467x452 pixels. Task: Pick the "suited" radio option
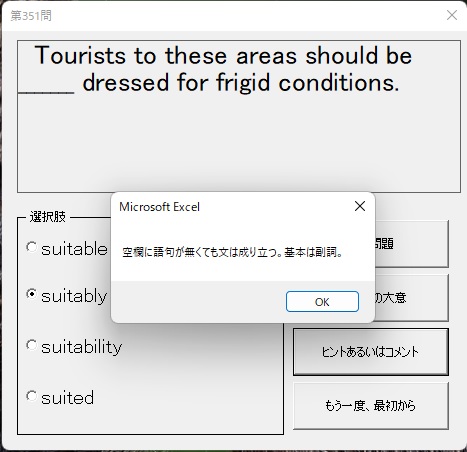(31, 396)
